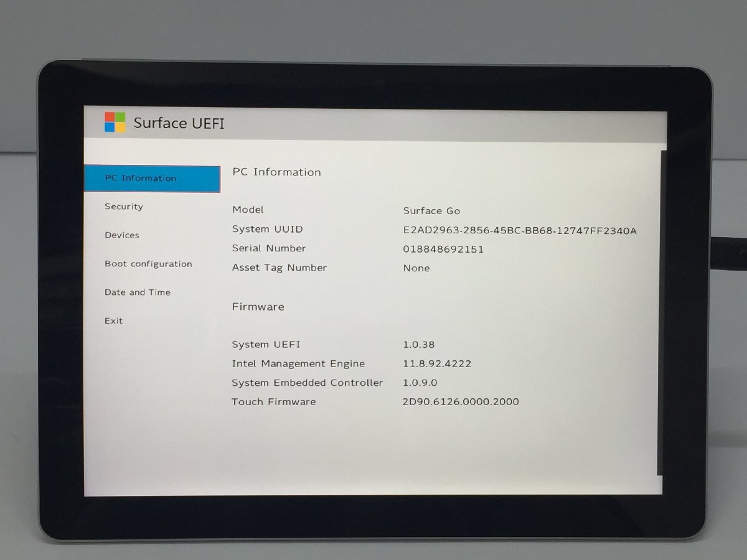Open Date and Time settings
This screenshot has width=747, height=560.
[137, 292]
